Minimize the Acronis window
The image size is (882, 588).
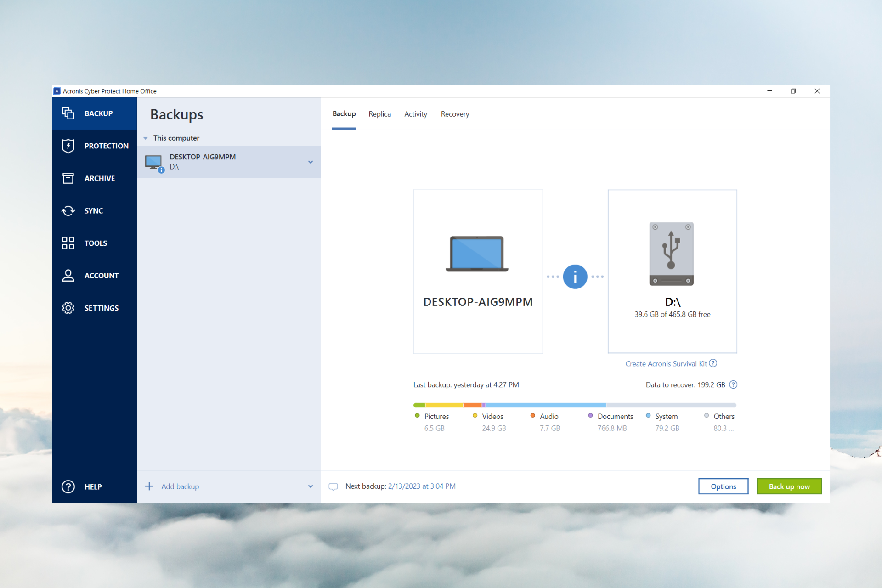(769, 91)
